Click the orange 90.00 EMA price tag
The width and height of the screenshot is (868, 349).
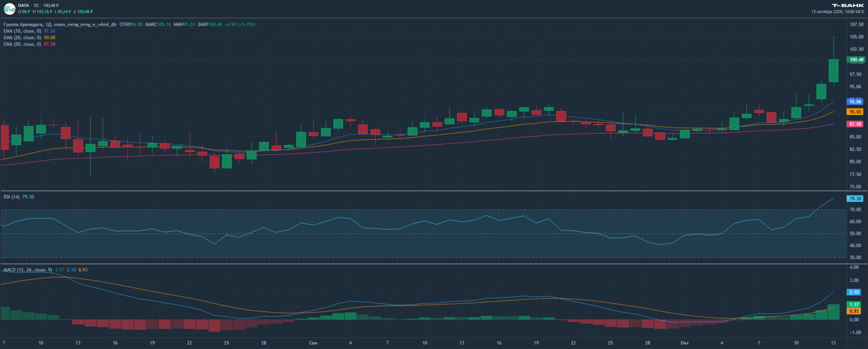855,112
